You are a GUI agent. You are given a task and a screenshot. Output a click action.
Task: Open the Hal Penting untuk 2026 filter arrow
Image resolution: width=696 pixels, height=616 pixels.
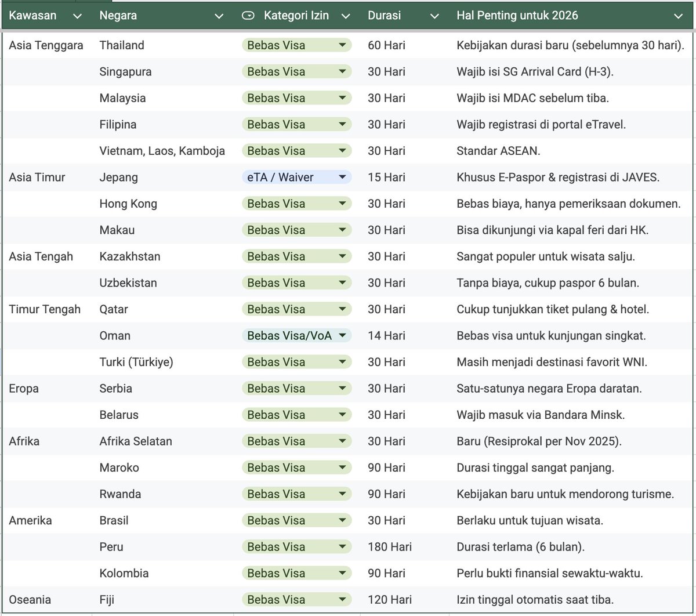pyautogui.click(x=678, y=16)
